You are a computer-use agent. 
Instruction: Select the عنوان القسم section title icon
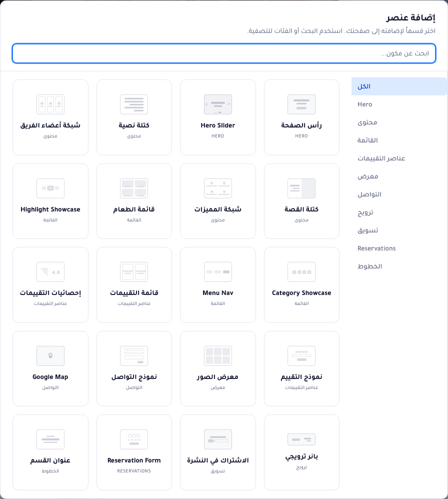pos(50,439)
